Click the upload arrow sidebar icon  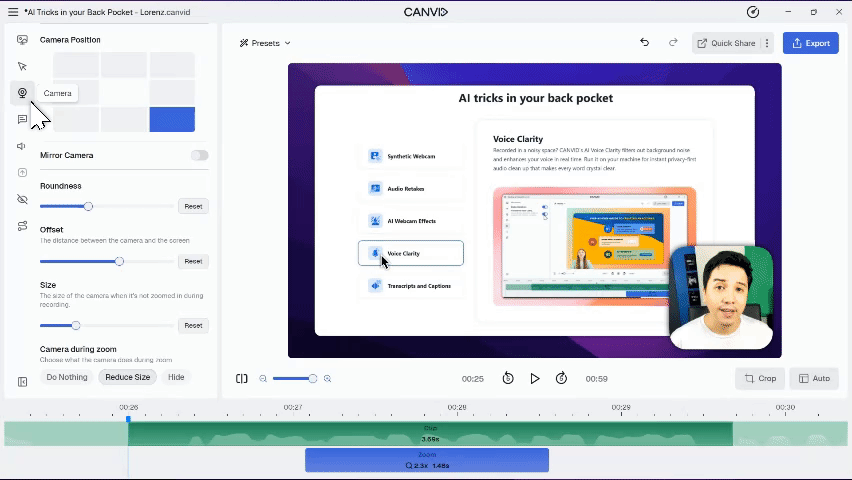[22, 172]
